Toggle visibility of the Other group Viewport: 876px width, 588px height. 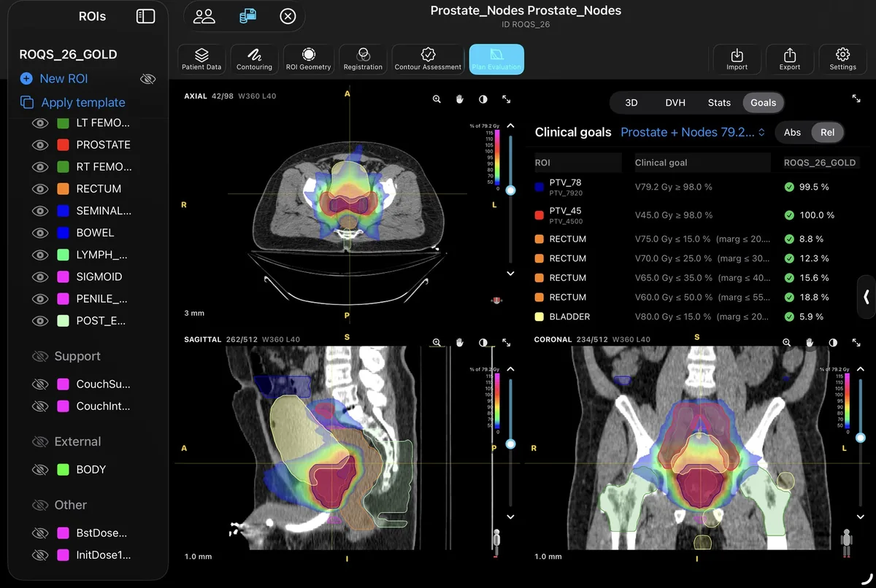[x=40, y=505]
